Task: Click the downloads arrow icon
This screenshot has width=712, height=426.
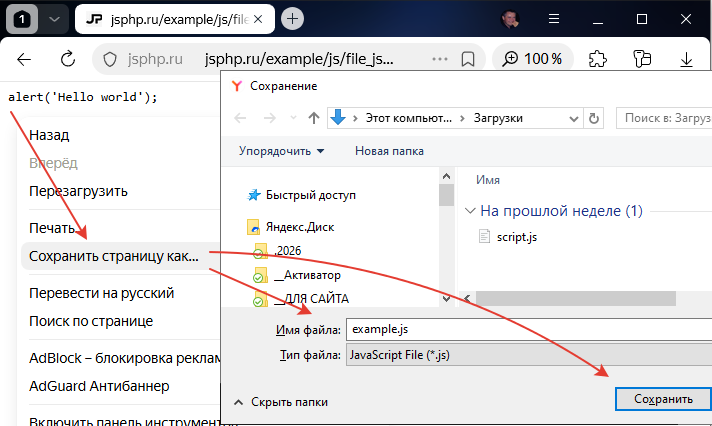Action: 687,59
